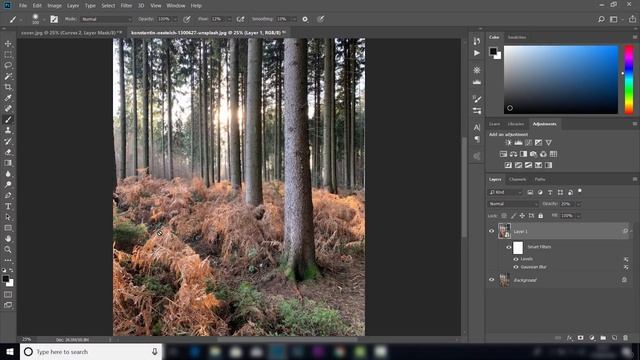Open the Window menu

(176, 6)
